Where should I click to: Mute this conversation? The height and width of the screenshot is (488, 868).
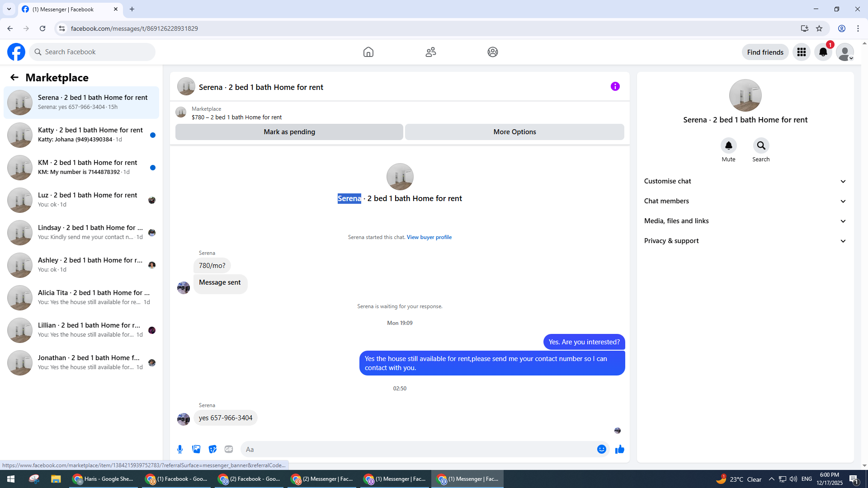[x=728, y=146]
